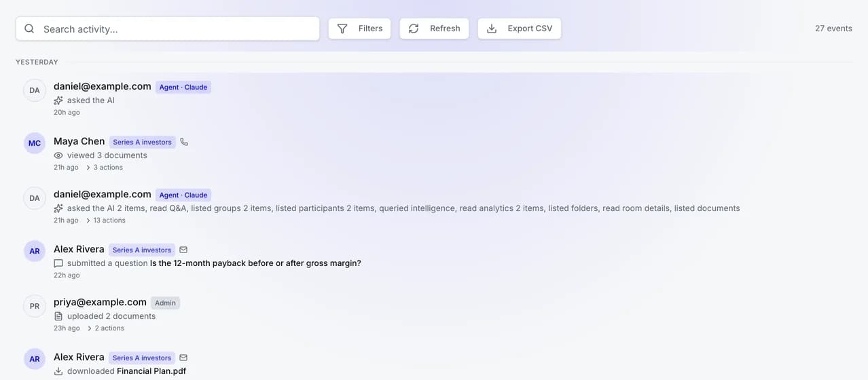Click AR avatar on submitted question entry
Image resolution: width=868 pixels, height=380 pixels.
click(35, 251)
